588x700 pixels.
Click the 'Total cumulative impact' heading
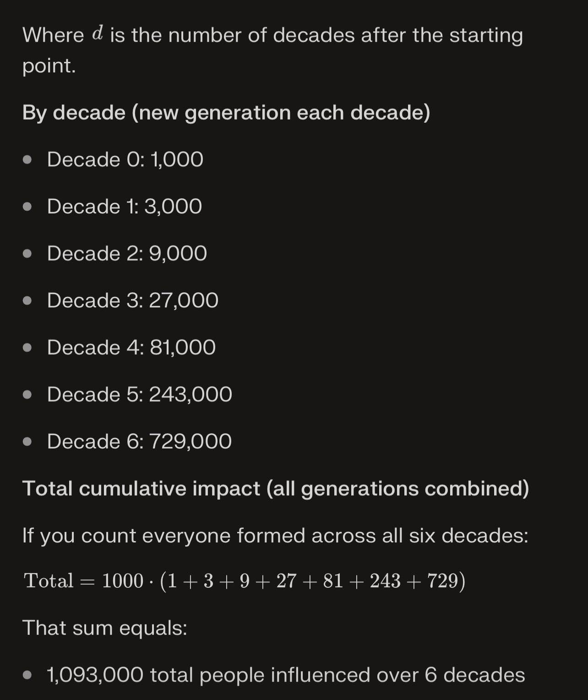[276, 488]
